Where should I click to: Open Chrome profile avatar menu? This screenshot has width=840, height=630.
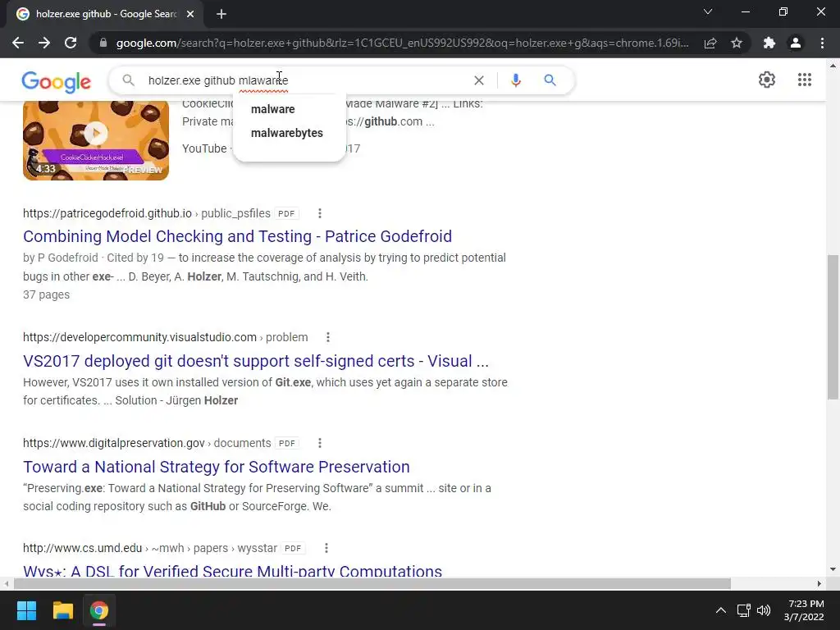pyautogui.click(x=796, y=43)
